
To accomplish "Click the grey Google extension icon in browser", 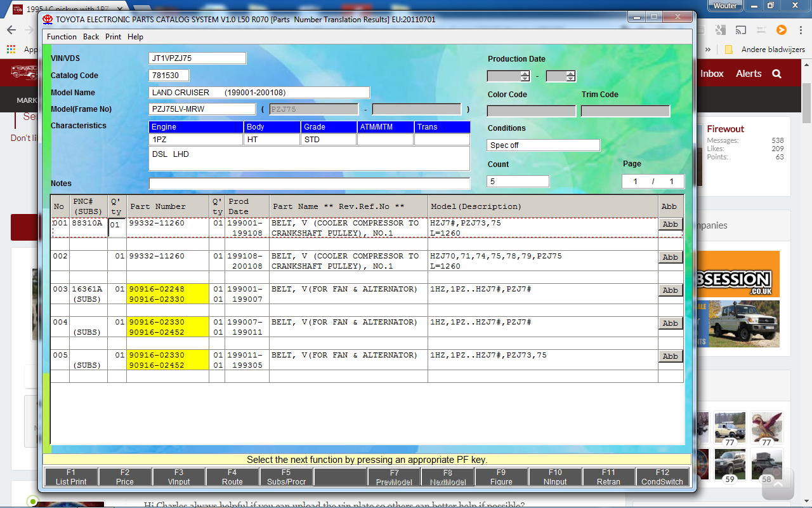I will (x=720, y=30).
